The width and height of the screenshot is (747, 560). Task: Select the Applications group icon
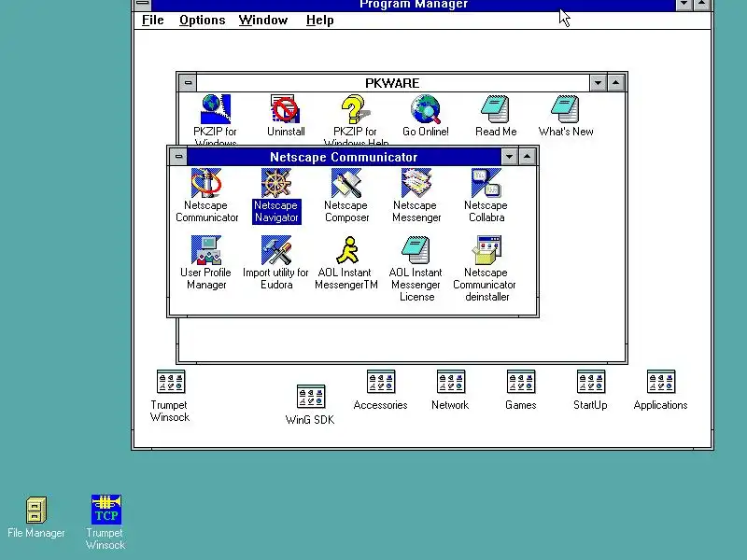(661, 382)
